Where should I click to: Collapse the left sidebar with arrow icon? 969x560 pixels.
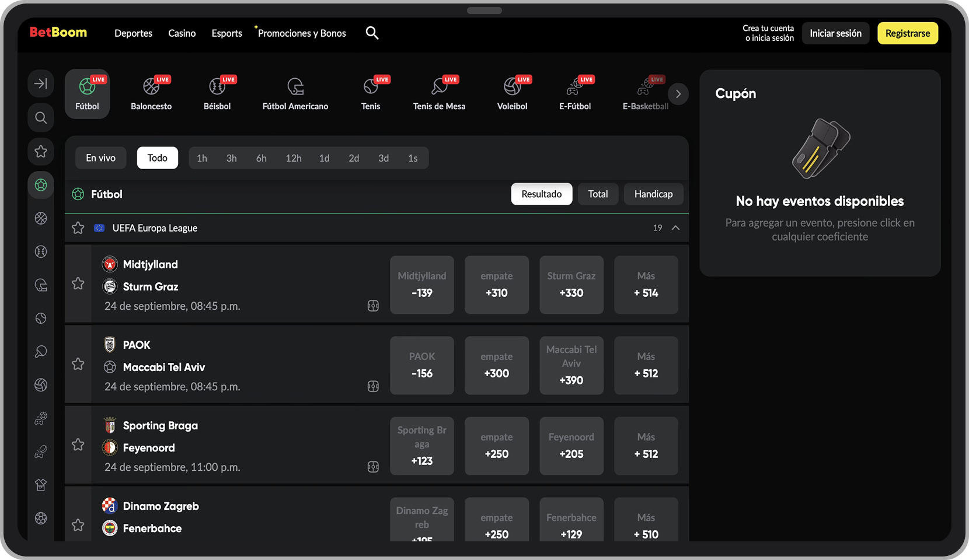pyautogui.click(x=41, y=84)
